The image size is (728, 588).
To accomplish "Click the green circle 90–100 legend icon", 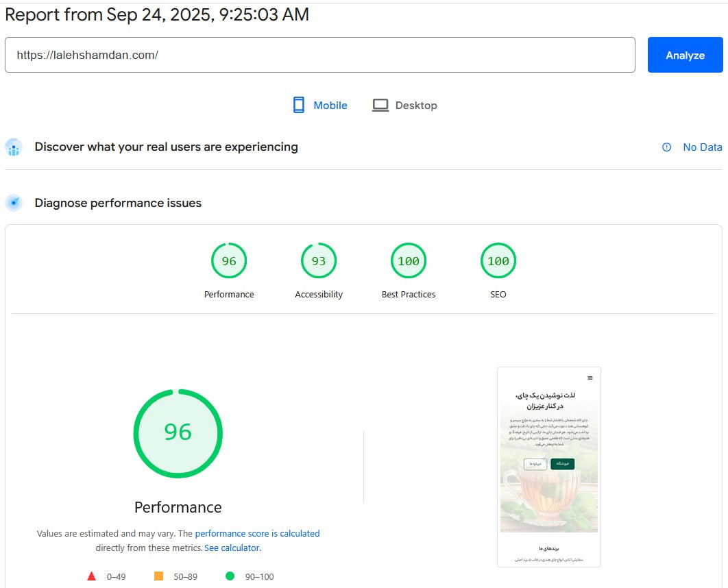I will (x=230, y=576).
